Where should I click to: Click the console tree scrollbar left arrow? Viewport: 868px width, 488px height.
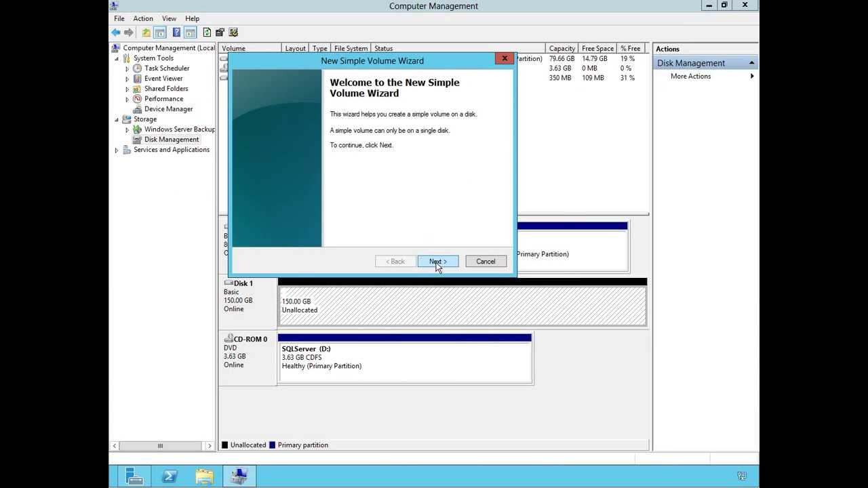pyautogui.click(x=115, y=446)
